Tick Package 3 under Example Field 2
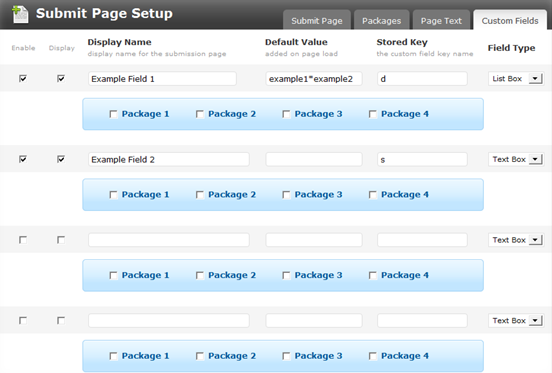This screenshot has width=552, height=373. point(286,195)
